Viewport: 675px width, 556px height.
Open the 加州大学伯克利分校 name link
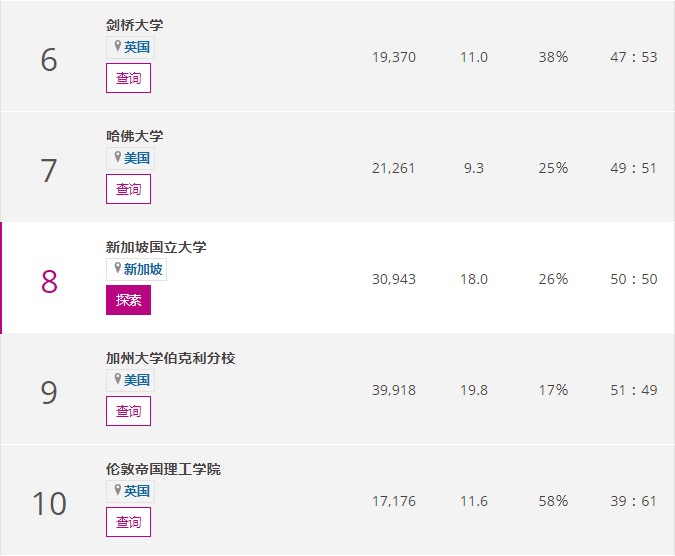(x=170, y=358)
